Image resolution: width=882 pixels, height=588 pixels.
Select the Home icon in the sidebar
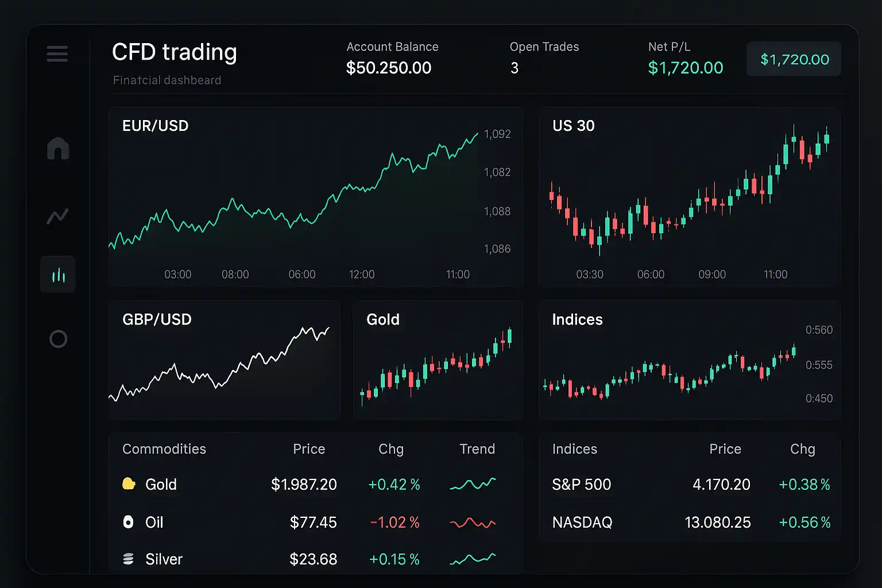(57, 149)
